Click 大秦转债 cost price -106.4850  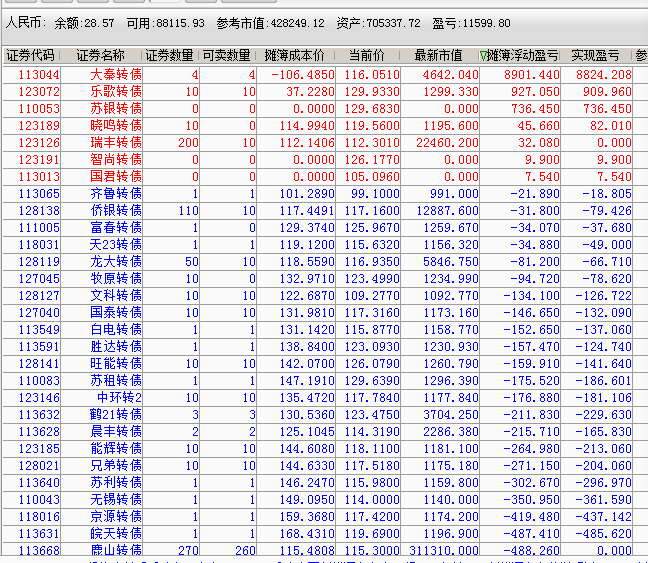(x=303, y=75)
